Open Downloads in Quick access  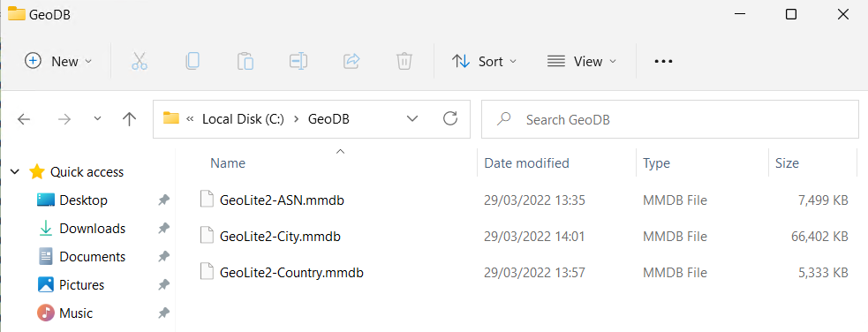(92, 229)
